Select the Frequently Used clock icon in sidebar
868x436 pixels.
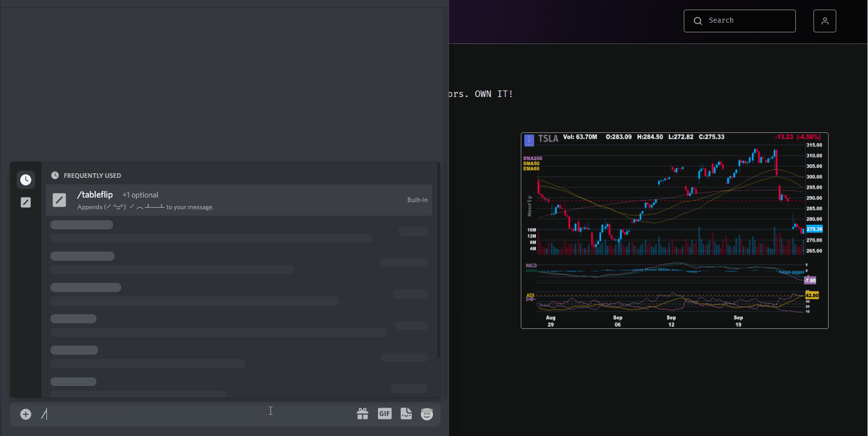coord(26,180)
